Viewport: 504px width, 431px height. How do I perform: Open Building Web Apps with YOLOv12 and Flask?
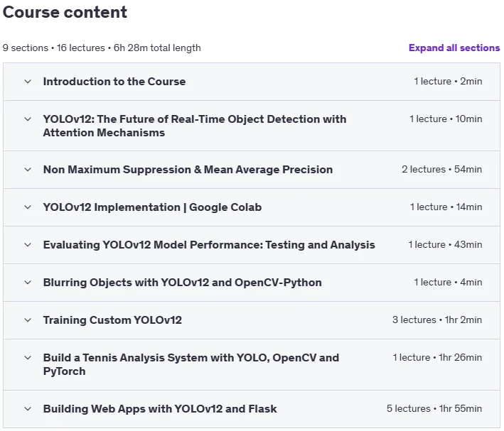coord(160,409)
